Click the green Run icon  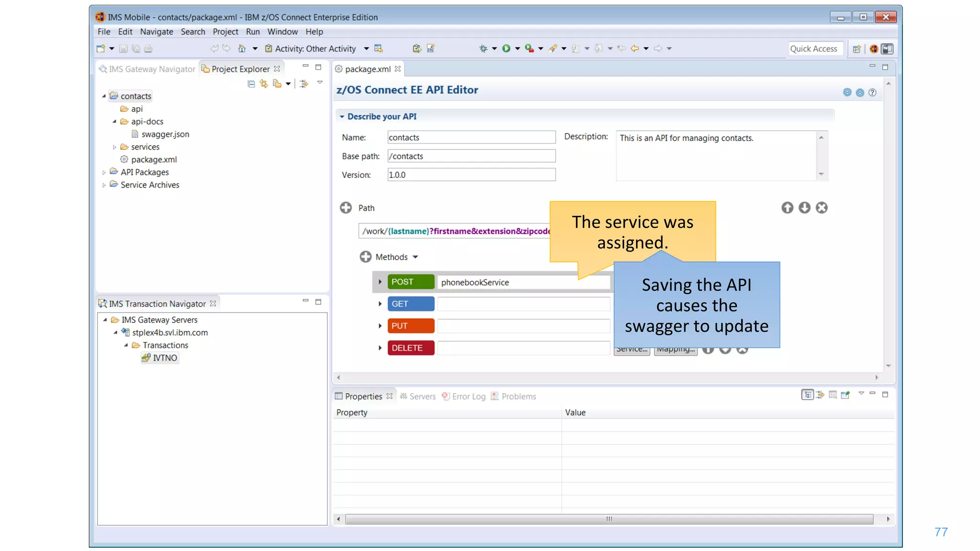pyautogui.click(x=506, y=48)
